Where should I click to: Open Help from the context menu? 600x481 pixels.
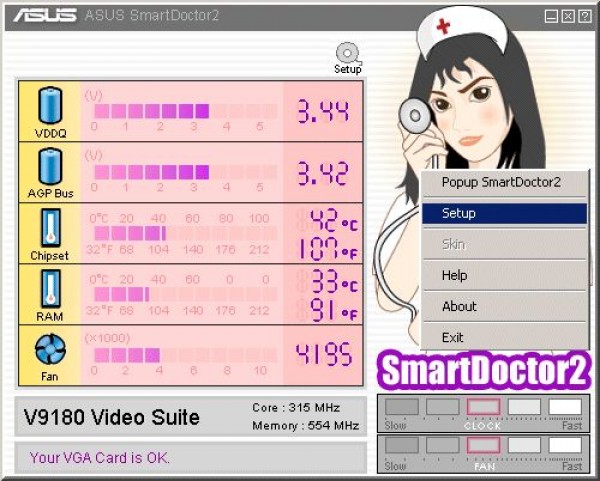[x=504, y=275]
